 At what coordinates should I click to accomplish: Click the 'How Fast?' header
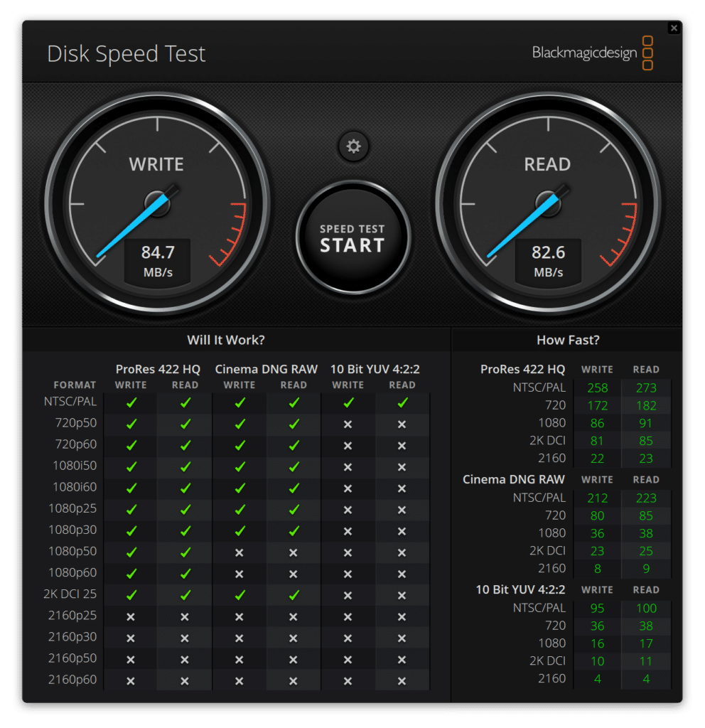pyautogui.click(x=568, y=340)
